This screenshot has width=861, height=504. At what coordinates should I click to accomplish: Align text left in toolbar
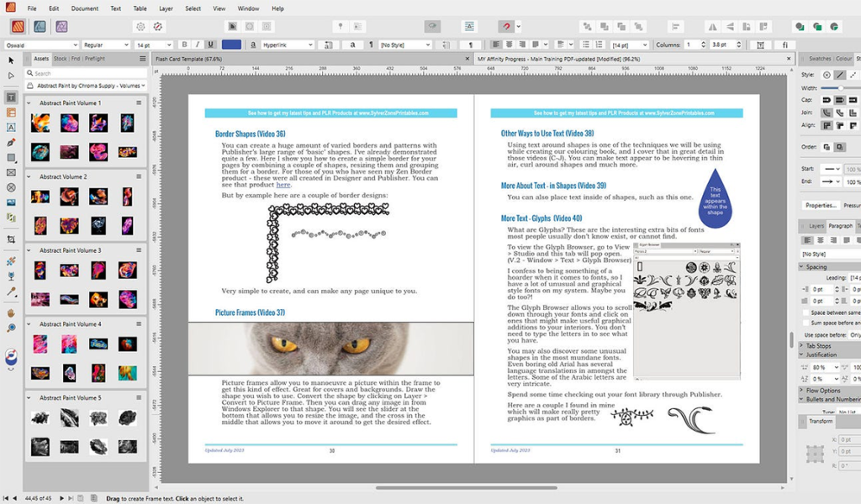(496, 45)
